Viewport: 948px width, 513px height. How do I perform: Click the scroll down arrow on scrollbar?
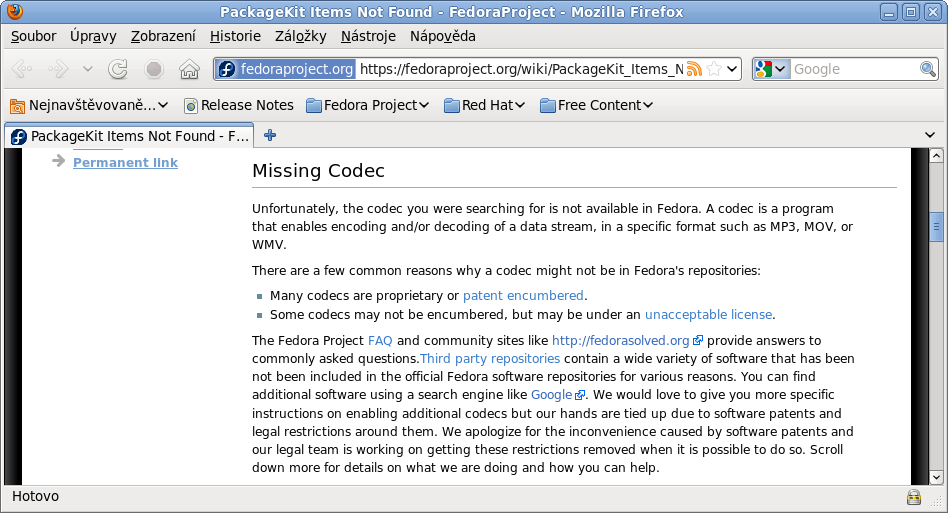click(936, 477)
